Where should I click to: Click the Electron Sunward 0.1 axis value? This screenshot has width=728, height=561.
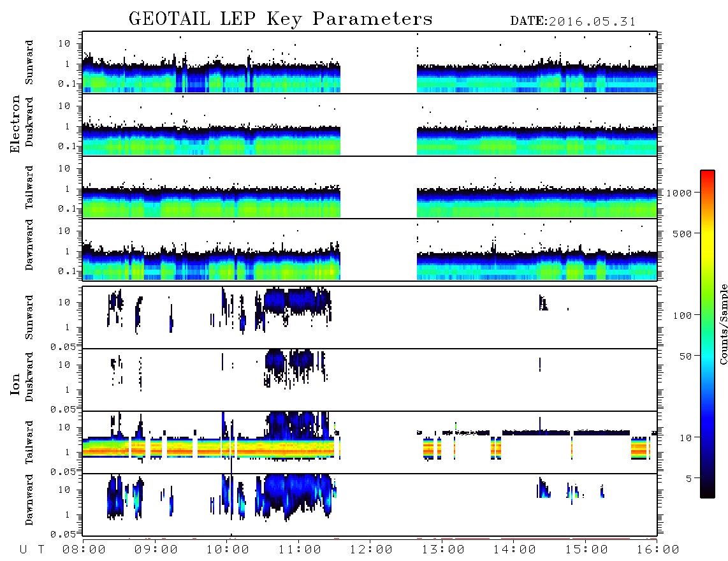pyautogui.click(x=68, y=84)
